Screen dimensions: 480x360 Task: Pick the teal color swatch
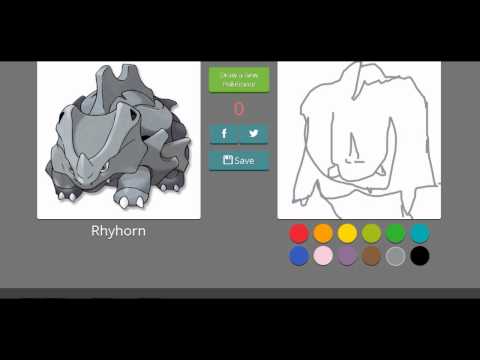pyautogui.click(x=420, y=233)
